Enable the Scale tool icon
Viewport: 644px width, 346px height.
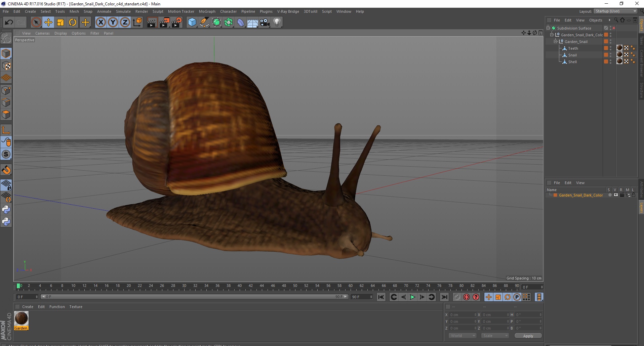(61, 23)
